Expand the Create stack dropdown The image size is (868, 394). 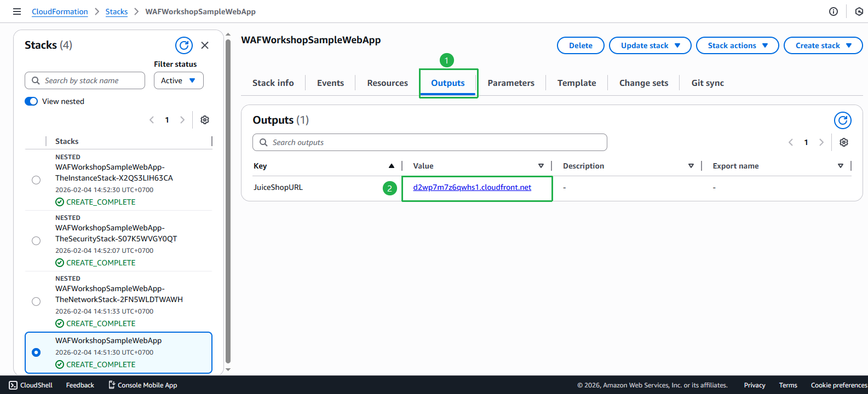(x=823, y=45)
